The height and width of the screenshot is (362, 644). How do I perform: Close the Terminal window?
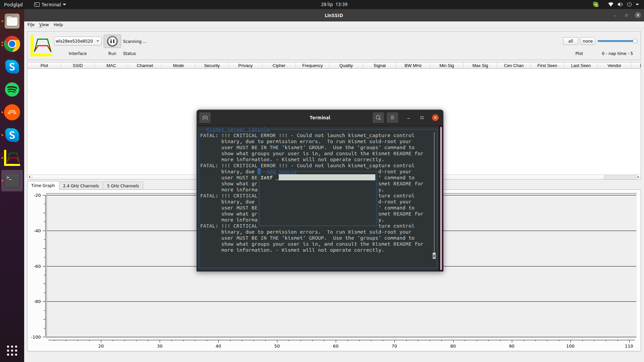435,118
